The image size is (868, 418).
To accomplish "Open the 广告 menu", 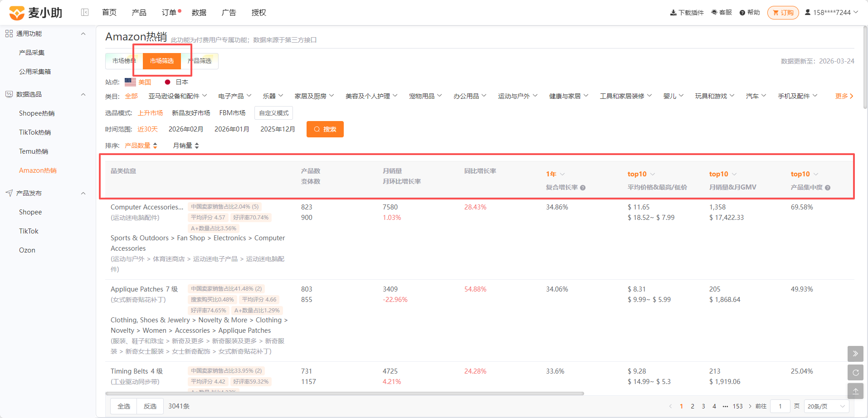I will coord(229,12).
